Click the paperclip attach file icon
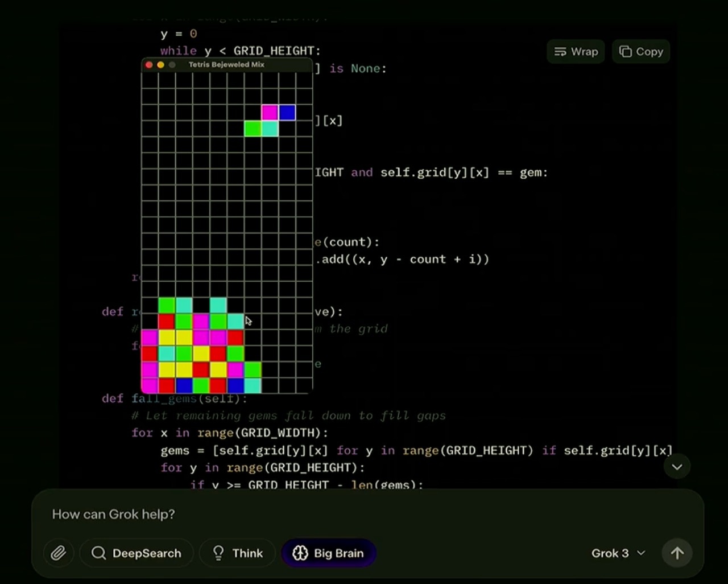728x584 pixels. [x=58, y=553]
